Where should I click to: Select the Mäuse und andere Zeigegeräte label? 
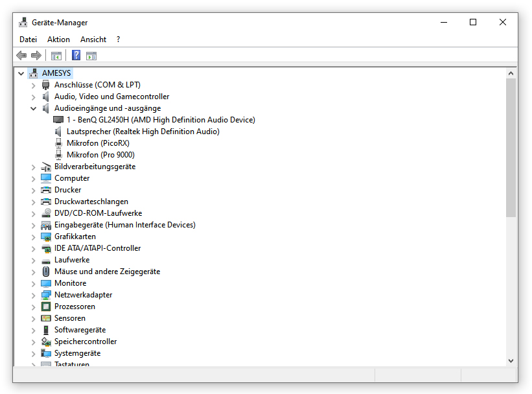pos(107,272)
